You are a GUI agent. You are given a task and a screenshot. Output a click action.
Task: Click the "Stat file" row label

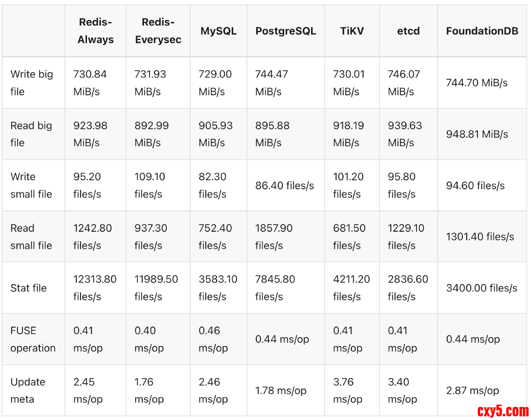(x=28, y=288)
